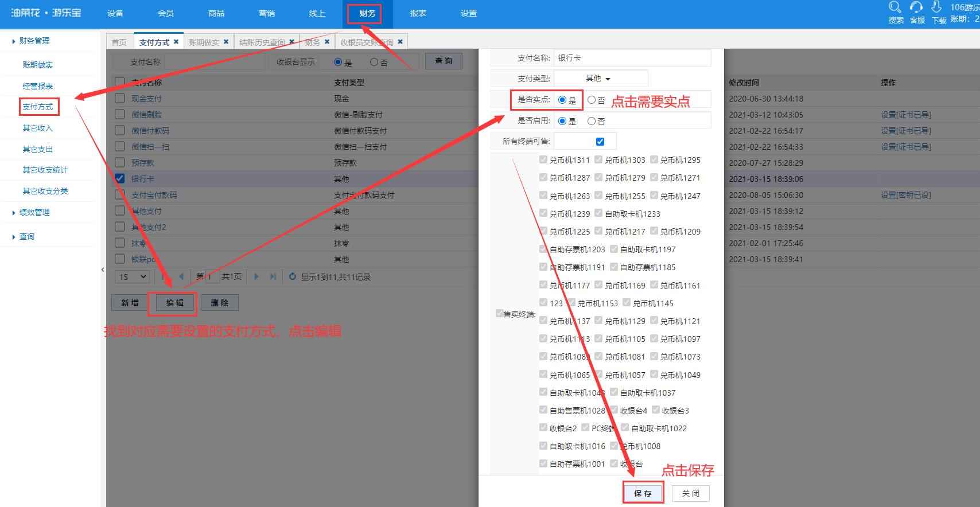
Task: Switch to the 首页 tab
Action: click(x=119, y=42)
